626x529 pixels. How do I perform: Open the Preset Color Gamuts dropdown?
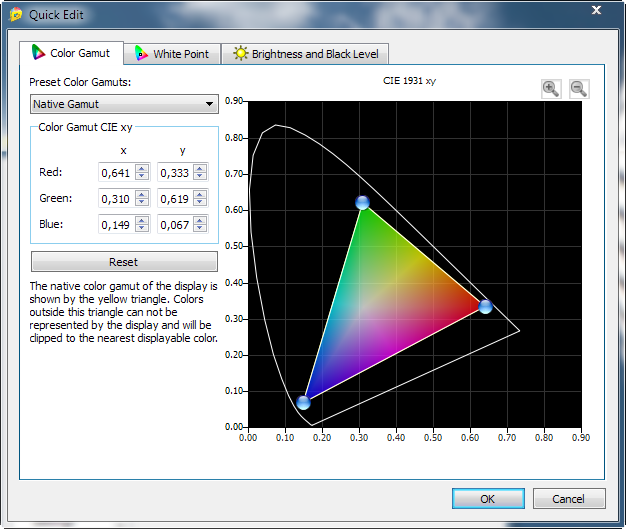pyautogui.click(x=124, y=104)
